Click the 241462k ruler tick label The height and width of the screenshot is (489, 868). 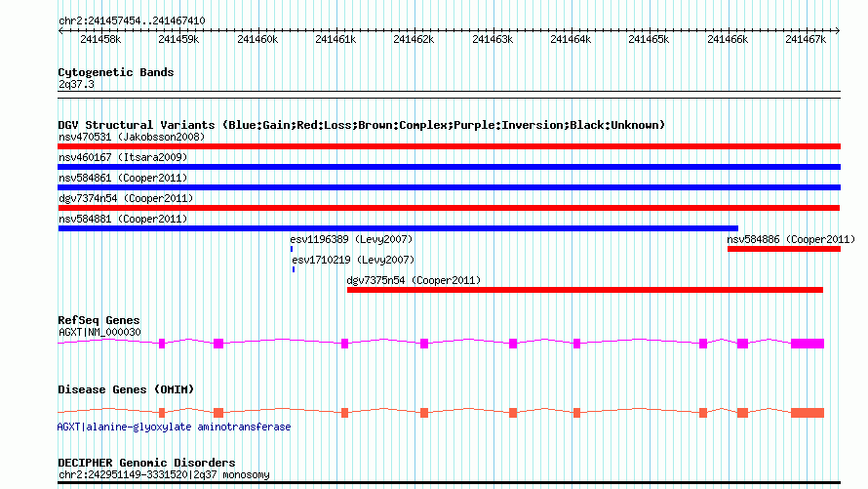[x=414, y=39]
